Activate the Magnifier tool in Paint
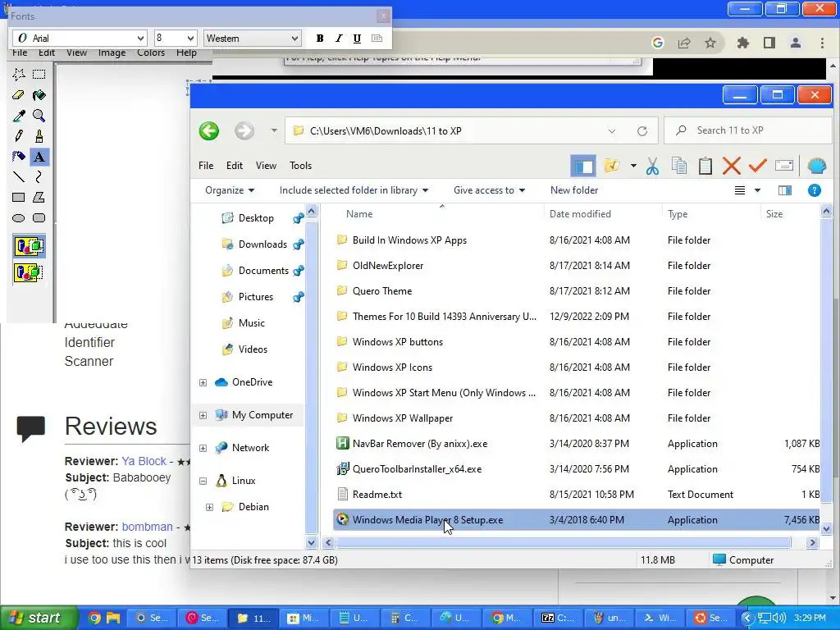Viewport: 840px width, 630px height. [x=39, y=116]
